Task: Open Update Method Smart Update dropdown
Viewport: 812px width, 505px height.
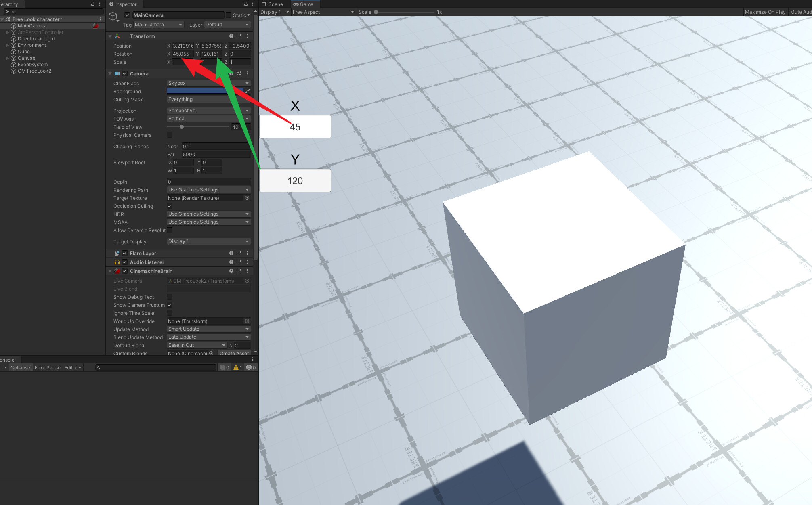Action: pyautogui.click(x=209, y=329)
